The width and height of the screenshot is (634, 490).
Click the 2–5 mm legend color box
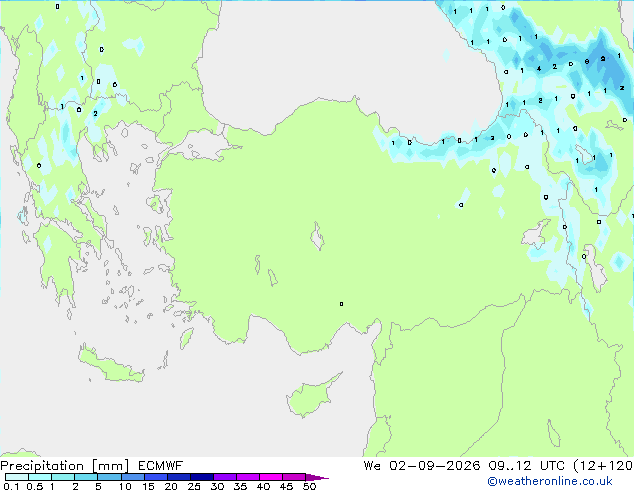(86, 477)
